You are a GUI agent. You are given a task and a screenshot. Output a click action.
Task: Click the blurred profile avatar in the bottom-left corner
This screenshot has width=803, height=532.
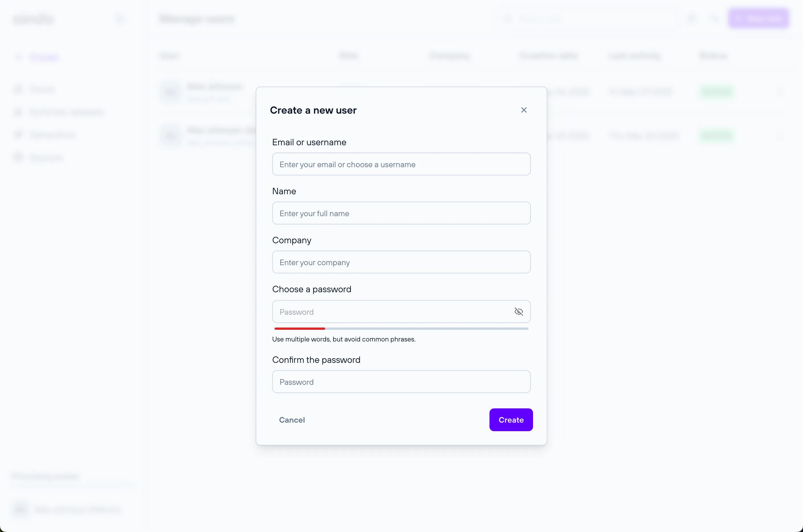pyautogui.click(x=20, y=509)
